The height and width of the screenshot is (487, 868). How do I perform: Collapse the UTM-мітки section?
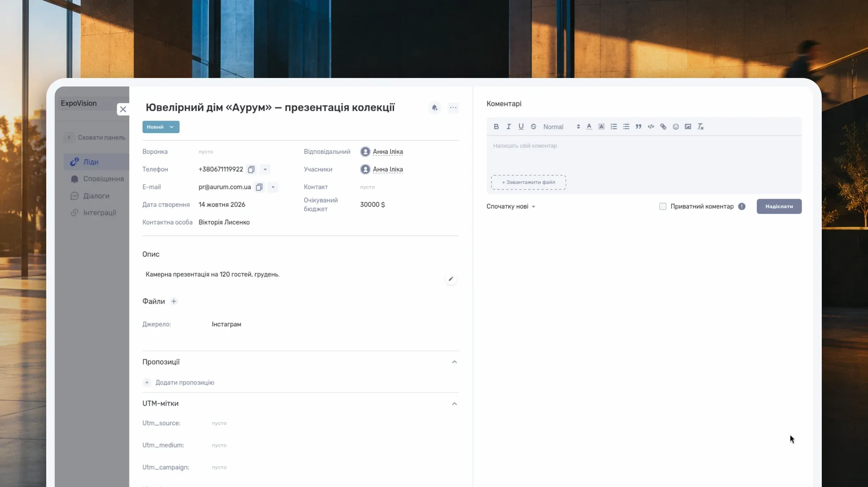pyautogui.click(x=454, y=404)
